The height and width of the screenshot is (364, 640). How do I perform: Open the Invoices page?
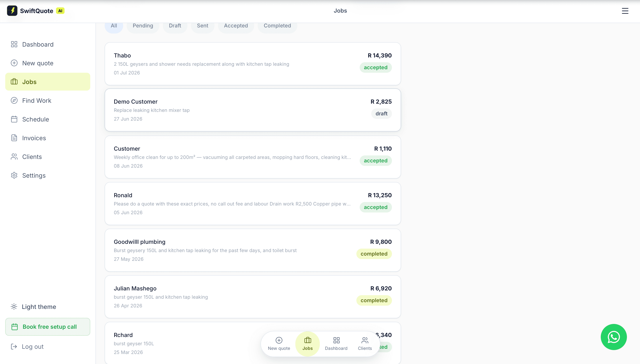pos(48,138)
